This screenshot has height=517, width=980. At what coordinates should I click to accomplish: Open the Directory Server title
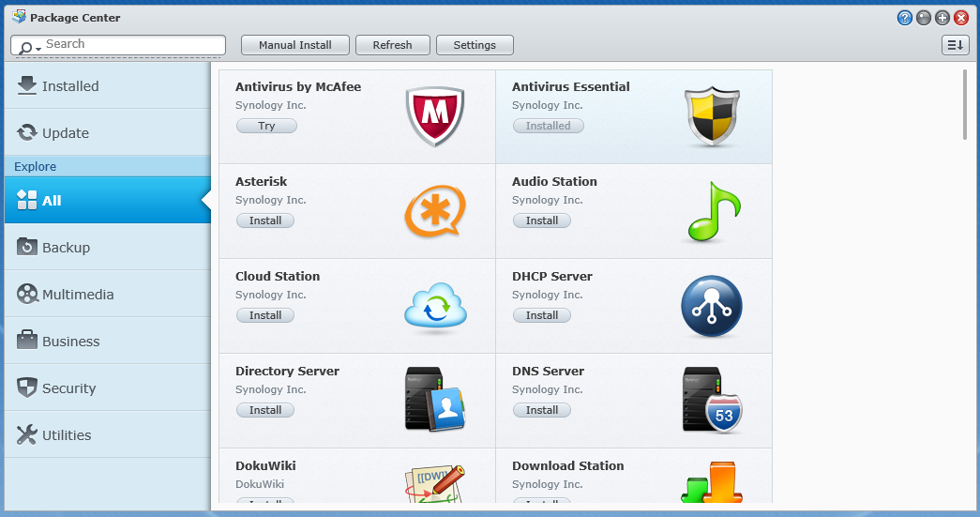(x=288, y=371)
